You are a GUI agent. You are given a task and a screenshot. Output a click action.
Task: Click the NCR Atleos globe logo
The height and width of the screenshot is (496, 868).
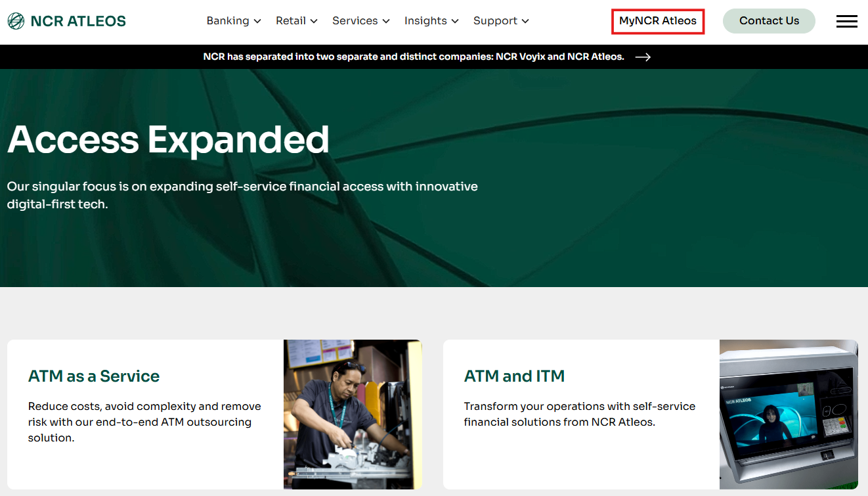(16, 21)
